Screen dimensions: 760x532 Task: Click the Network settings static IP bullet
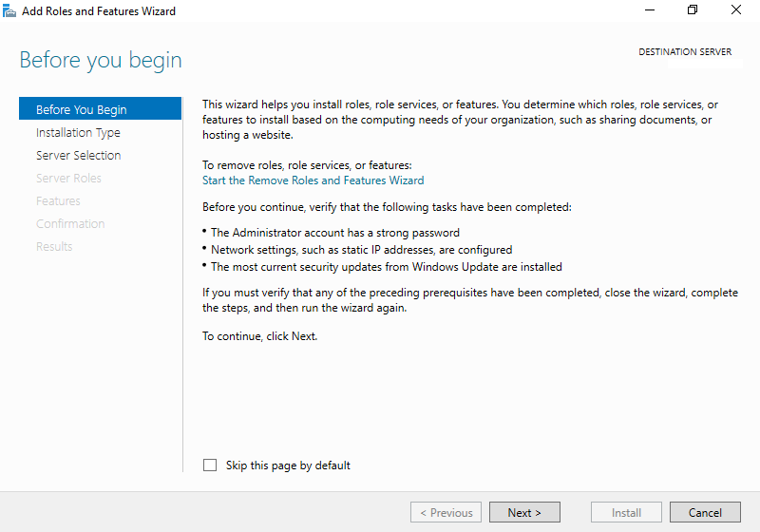(362, 250)
